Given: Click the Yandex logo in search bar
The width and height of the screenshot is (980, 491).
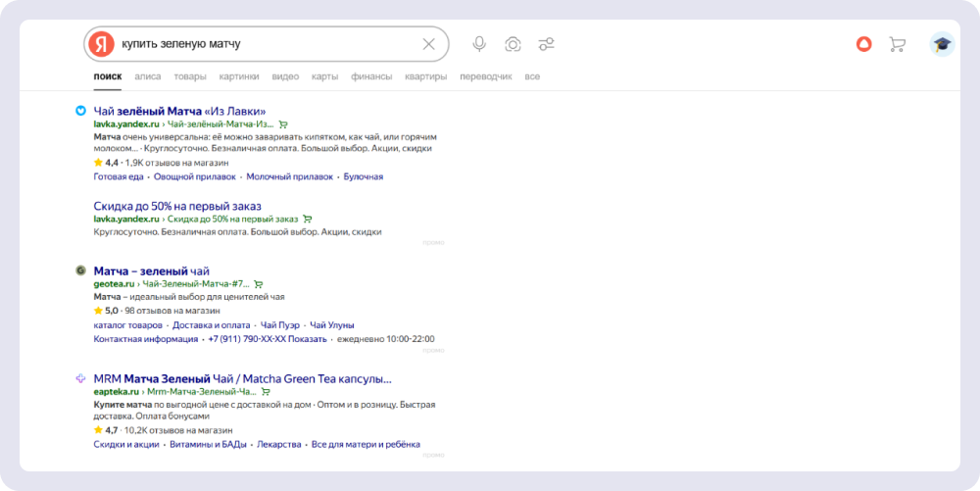Looking at the screenshot, I should [x=101, y=44].
